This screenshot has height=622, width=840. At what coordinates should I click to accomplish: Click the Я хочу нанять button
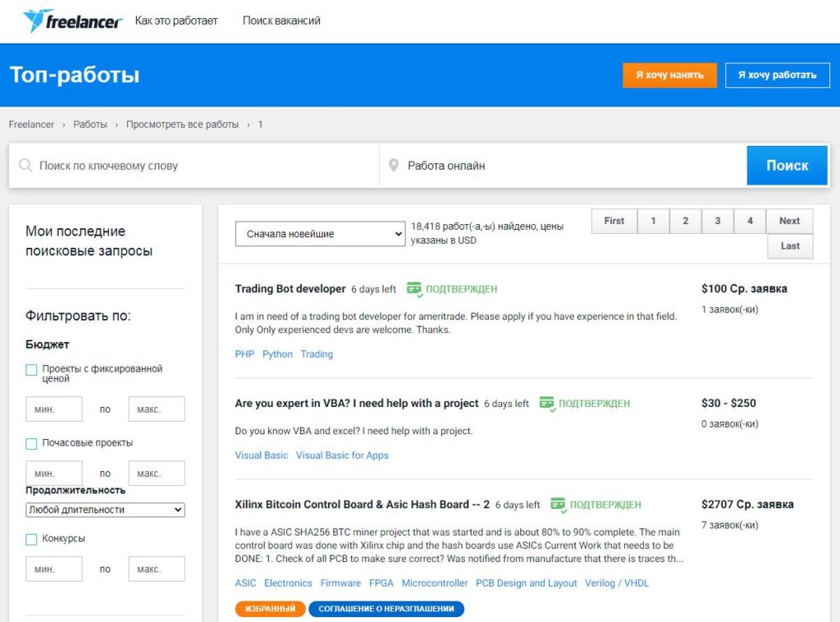click(x=669, y=75)
